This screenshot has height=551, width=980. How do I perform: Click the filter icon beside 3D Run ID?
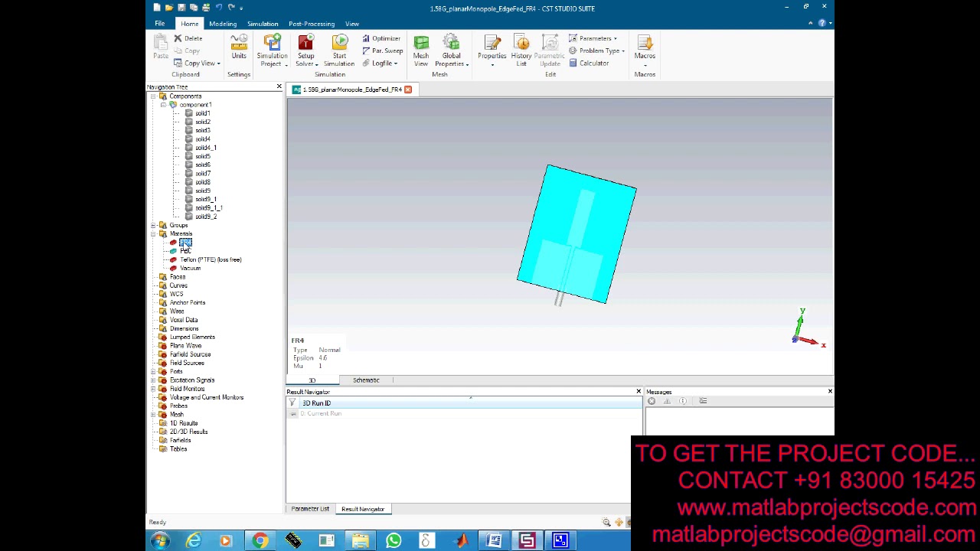coord(292,403)
